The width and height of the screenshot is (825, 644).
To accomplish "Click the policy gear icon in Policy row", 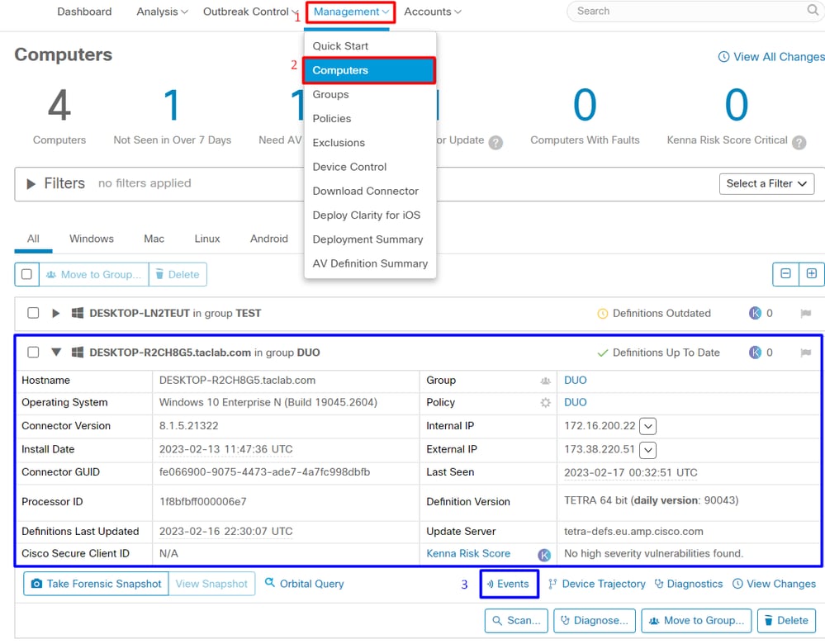I will pos(546,403).
